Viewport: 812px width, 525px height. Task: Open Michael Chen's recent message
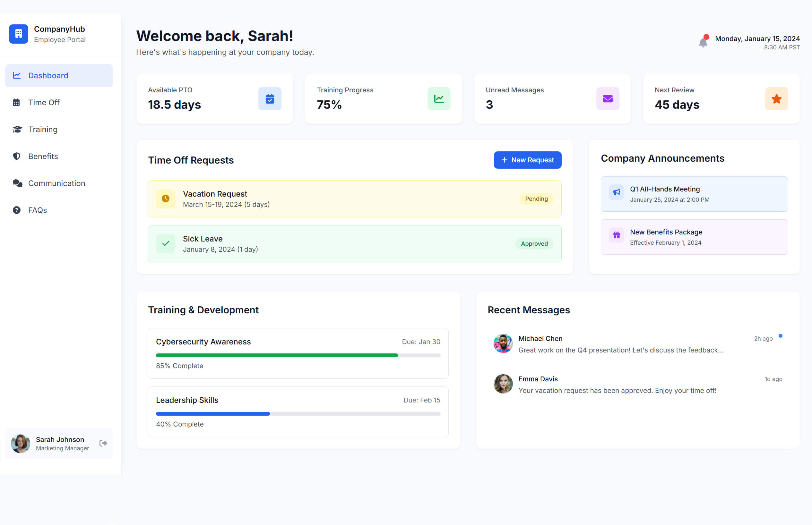[620, 344]
